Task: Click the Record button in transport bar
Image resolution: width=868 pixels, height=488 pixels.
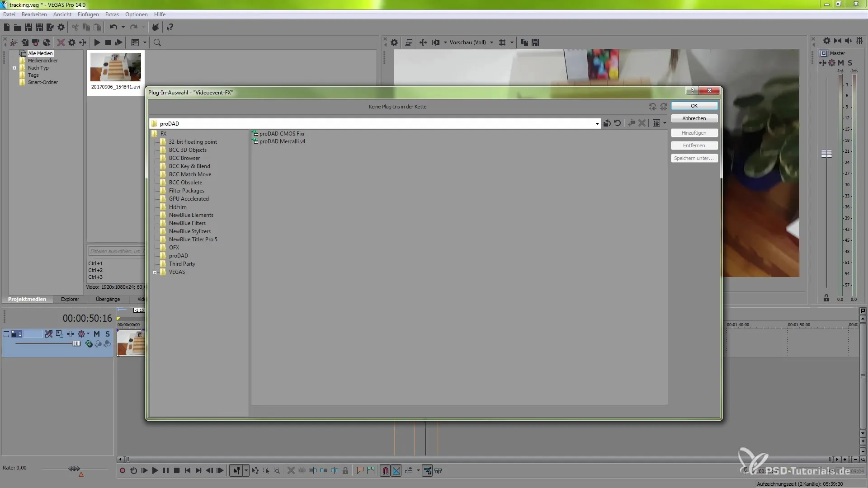Action: pos(122,471)
